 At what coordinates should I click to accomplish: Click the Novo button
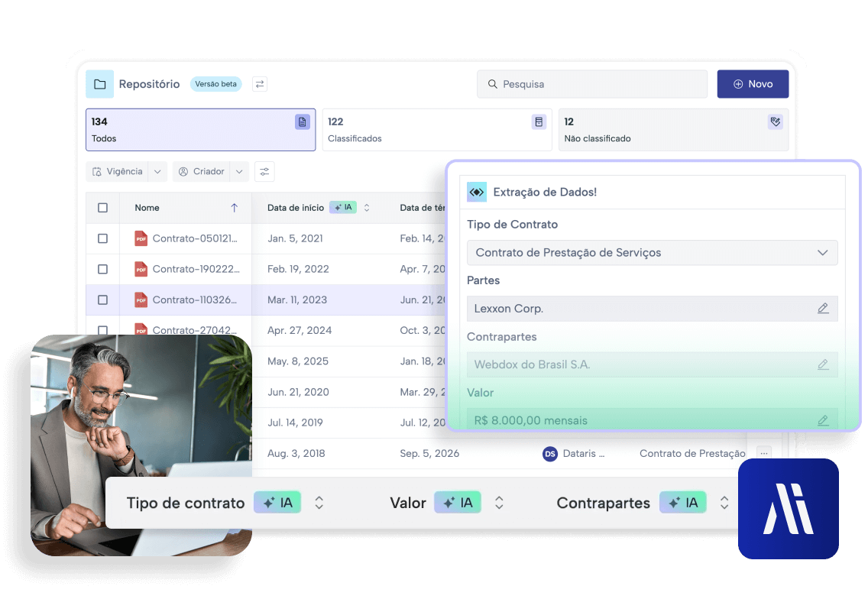(752, 84)
